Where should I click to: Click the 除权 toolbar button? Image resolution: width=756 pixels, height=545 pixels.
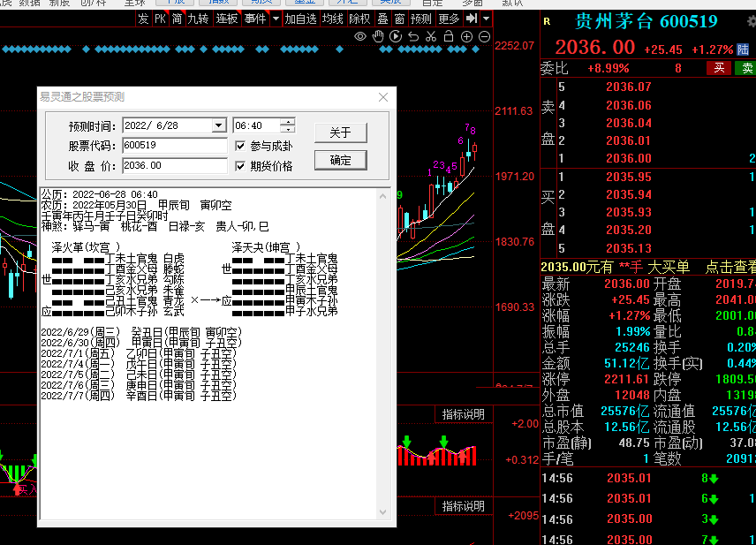(359, 19)
